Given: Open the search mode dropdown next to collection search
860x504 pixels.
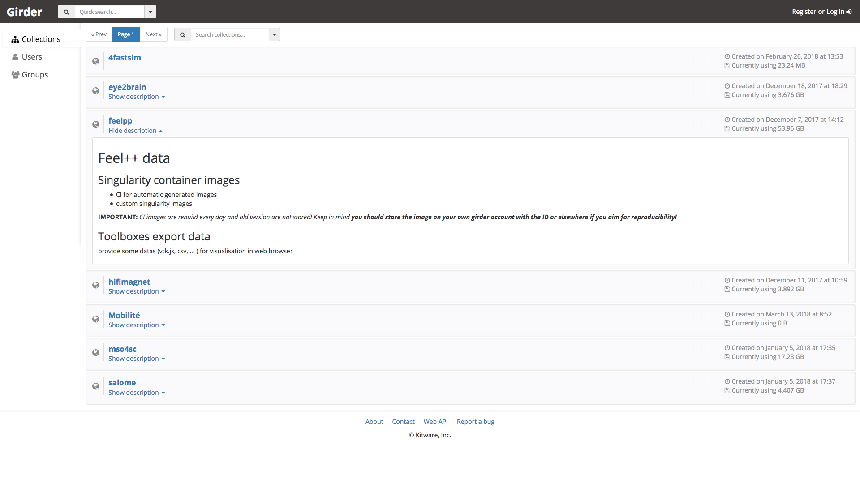Looking at the screenshot, I should pyautogui.click(x=274, y=34).
